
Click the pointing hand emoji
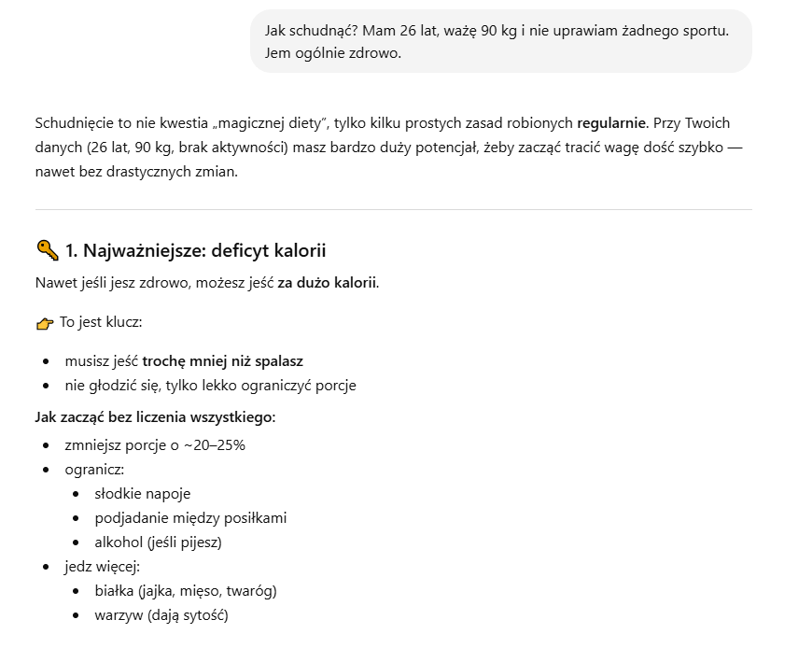pos(44,323)
